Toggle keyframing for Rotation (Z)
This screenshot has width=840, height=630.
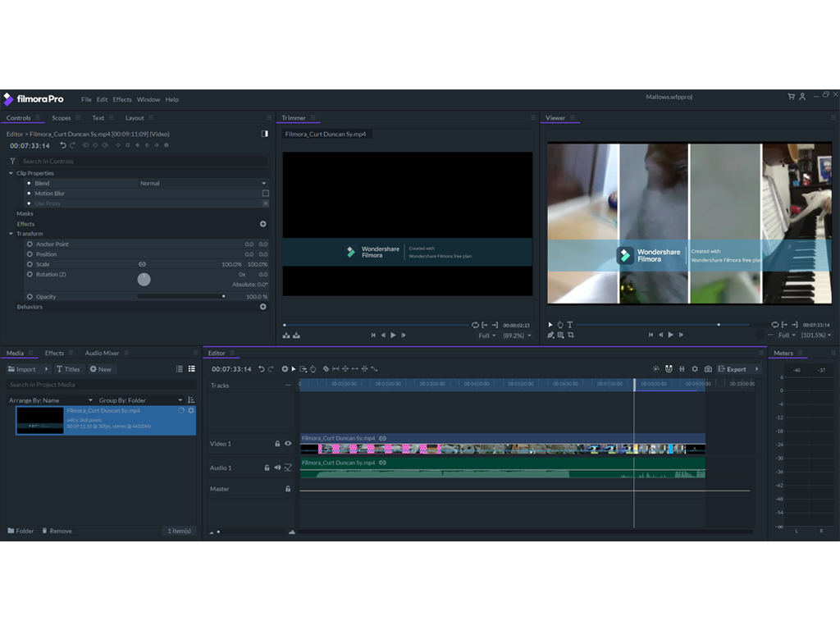tap(30, 274)
